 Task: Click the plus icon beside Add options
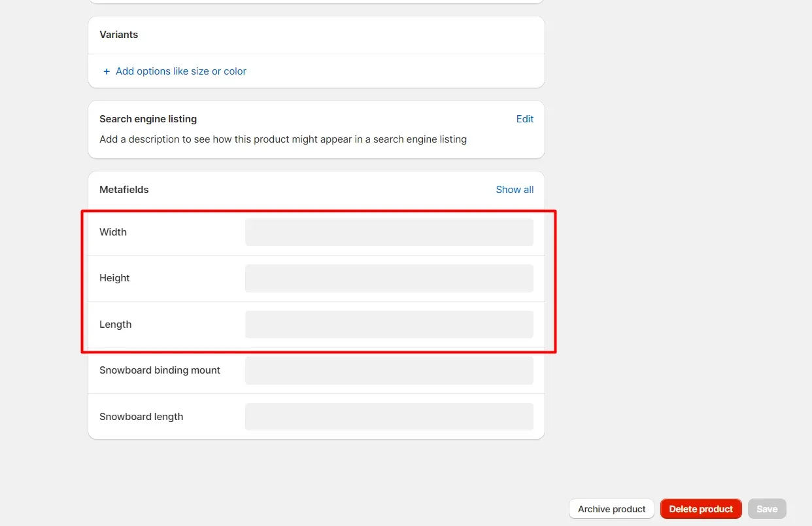coord(107,71)
